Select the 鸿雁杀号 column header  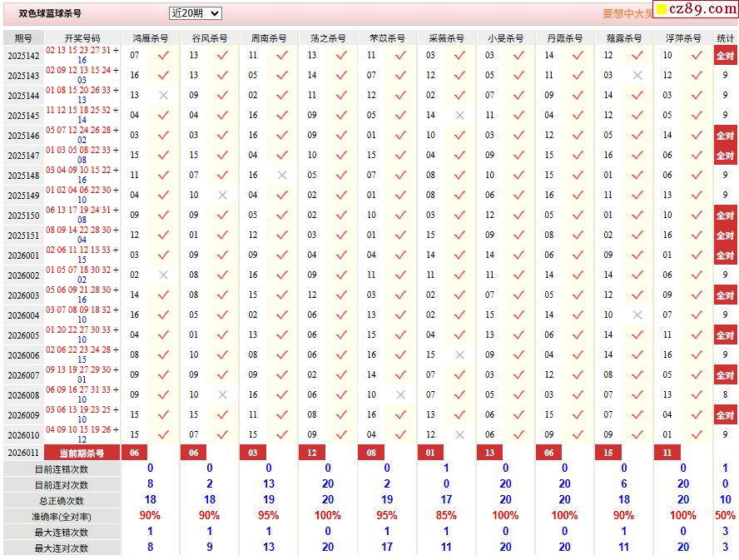click(x=150, y=38)
